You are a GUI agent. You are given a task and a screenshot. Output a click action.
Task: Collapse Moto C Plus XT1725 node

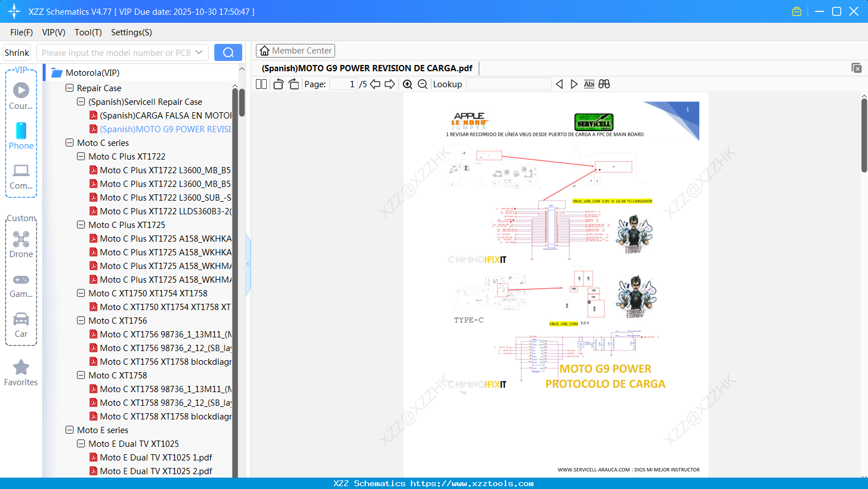81,225
